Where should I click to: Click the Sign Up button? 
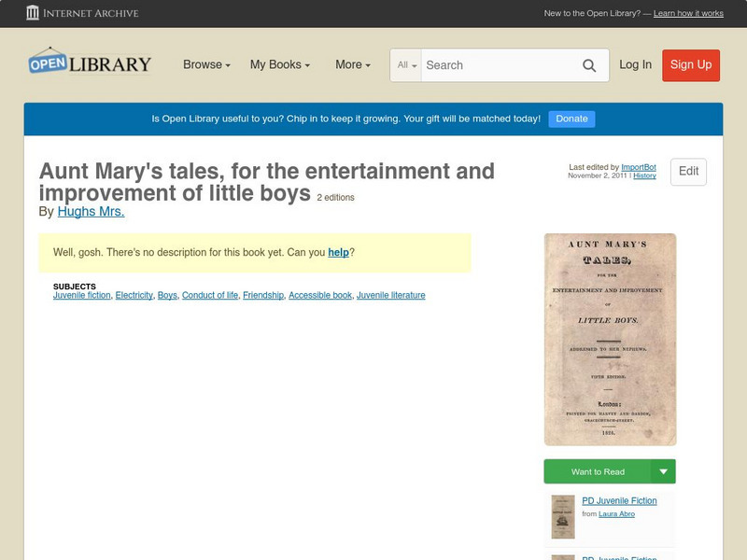[691, 65]
